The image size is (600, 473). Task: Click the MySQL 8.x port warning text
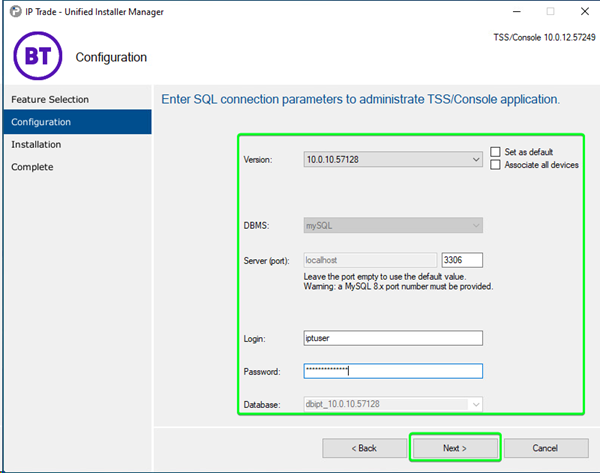coord(398,287)
